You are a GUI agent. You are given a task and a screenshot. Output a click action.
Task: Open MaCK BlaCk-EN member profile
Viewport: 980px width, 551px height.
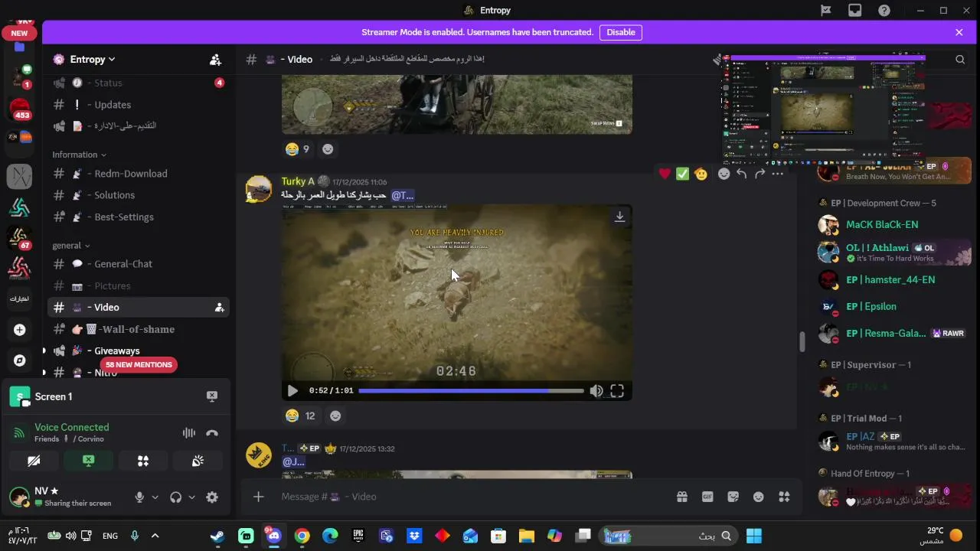pos(894,224)
